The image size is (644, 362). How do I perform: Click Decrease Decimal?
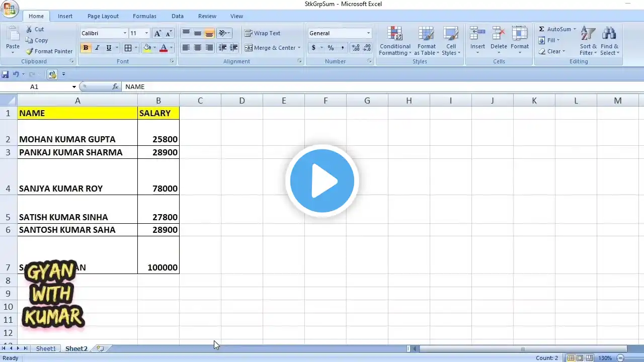tap(366, 48)
